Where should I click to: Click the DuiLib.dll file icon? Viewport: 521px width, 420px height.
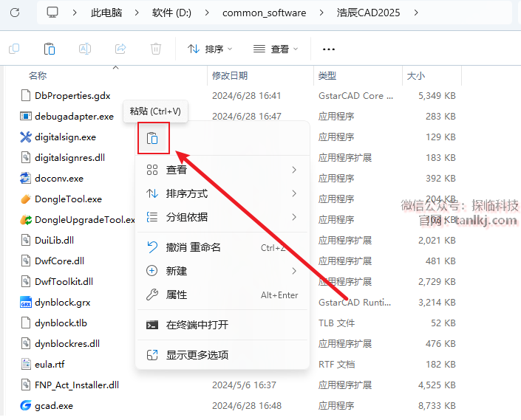[x=26, y=240]
